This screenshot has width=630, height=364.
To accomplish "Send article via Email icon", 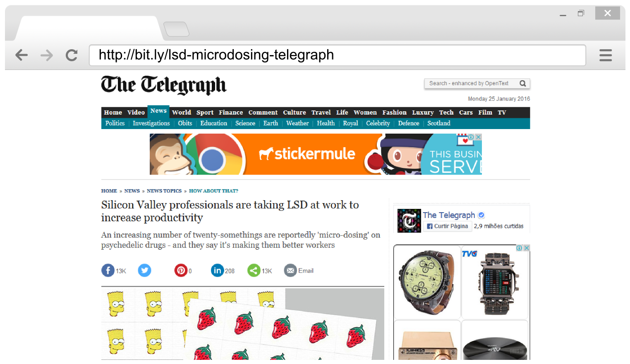I will [x=290, y=271].
